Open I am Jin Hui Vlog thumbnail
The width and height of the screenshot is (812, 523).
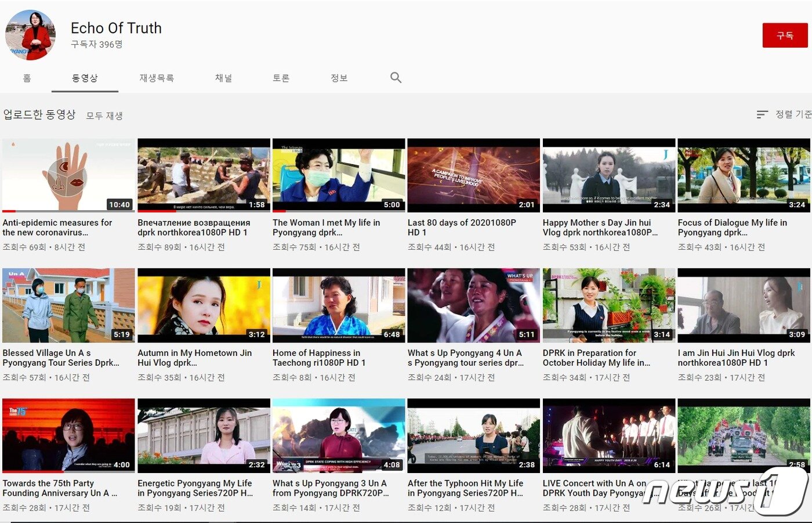coord(744,305)
